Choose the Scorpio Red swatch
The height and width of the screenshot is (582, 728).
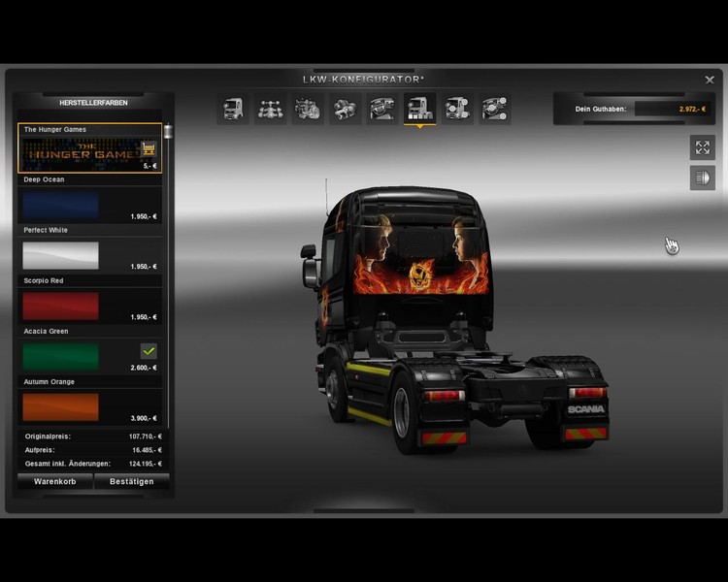pos(61,306)
